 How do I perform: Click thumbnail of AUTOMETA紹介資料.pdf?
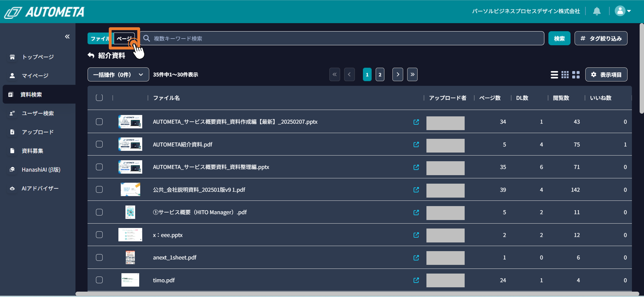coord(130,144)
